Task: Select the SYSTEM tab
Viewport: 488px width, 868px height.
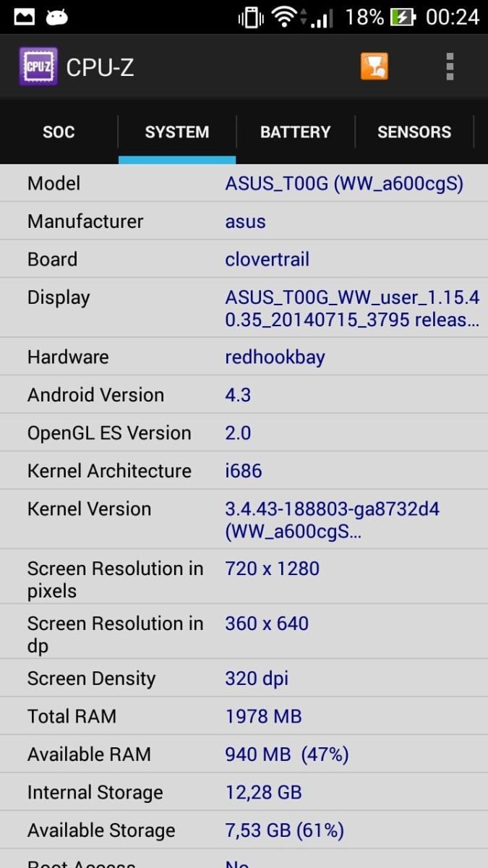Action: click(x=177, y=132)
